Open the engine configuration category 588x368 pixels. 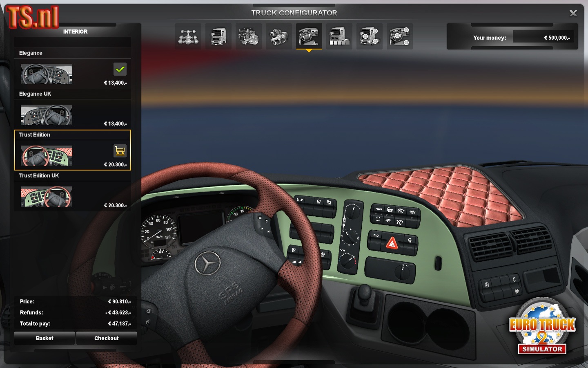pyautogui.click(x=249, y=36)
